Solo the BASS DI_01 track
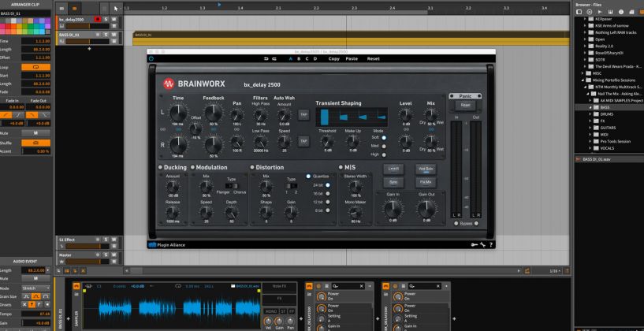 [106, 35]
